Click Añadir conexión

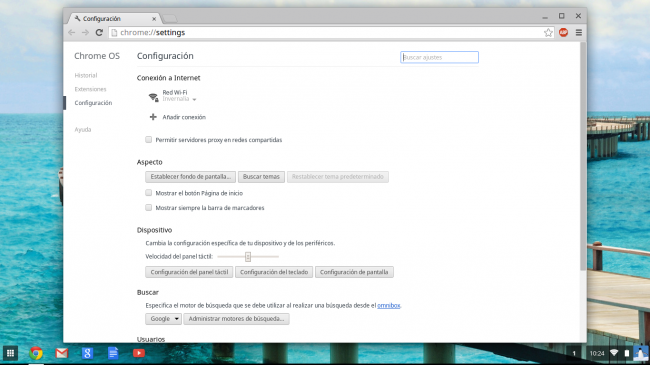tap(184, 117)
